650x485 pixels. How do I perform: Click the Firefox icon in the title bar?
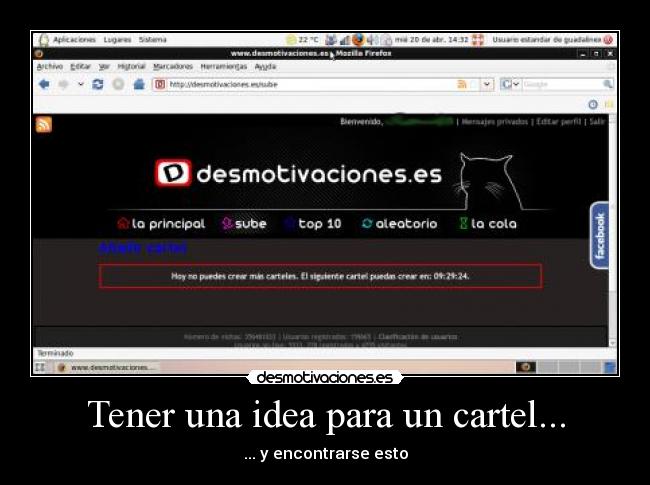(x=39, y=53)
